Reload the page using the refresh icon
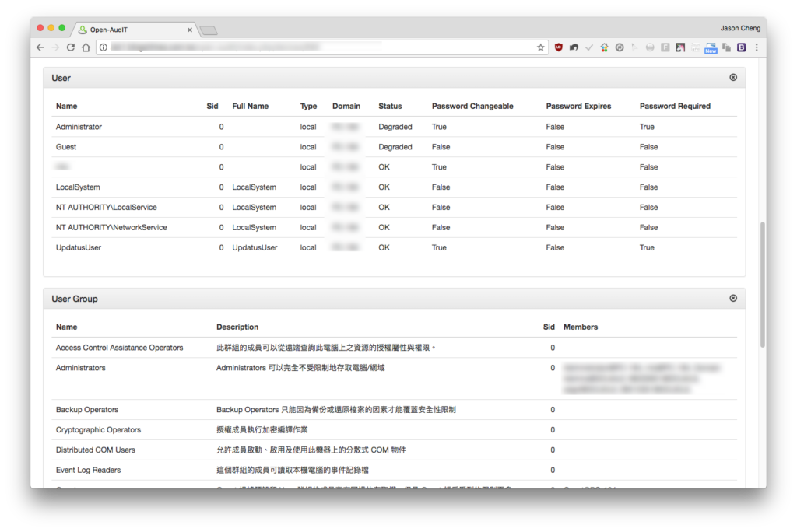The width and height of the screenshot is (797, 532). pos(71,47)
